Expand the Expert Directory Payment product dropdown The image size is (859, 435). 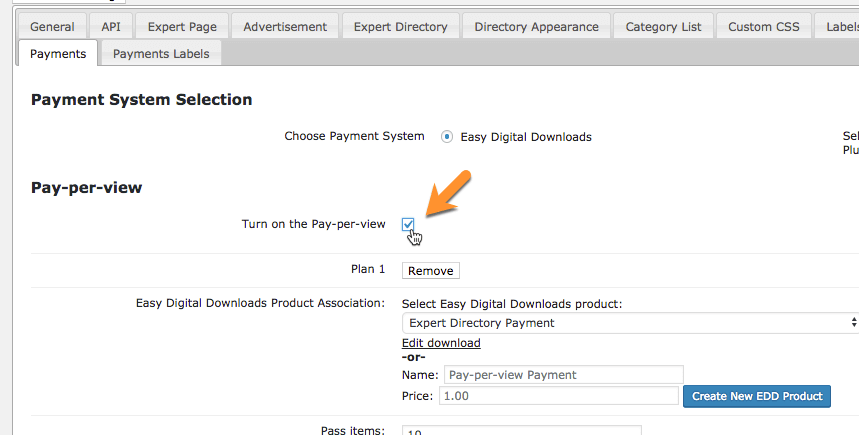[x=630, y=323]
